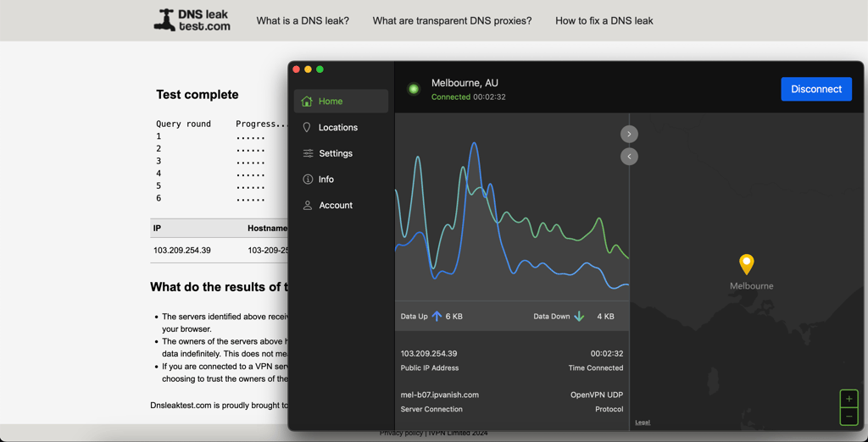Click the 4 KB data down value

605,317
